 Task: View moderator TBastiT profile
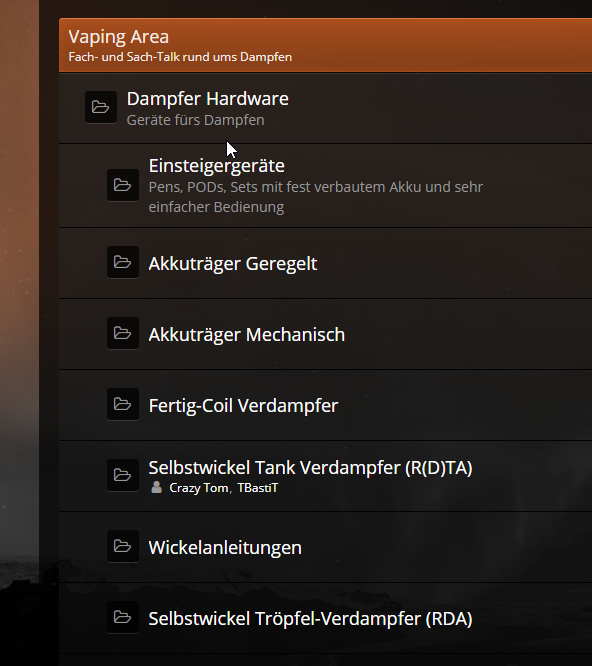pyautogui.click(x=257, y=488)
